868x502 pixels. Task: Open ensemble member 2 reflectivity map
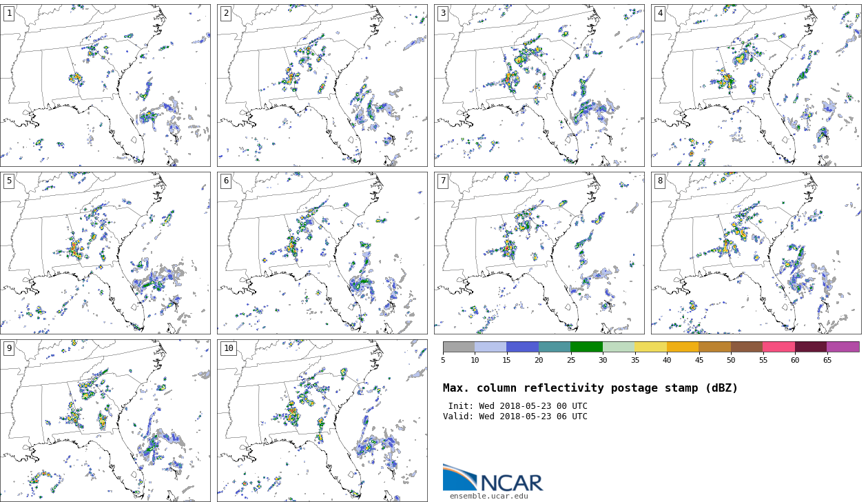pyautogui.click(x=322, y=86)
